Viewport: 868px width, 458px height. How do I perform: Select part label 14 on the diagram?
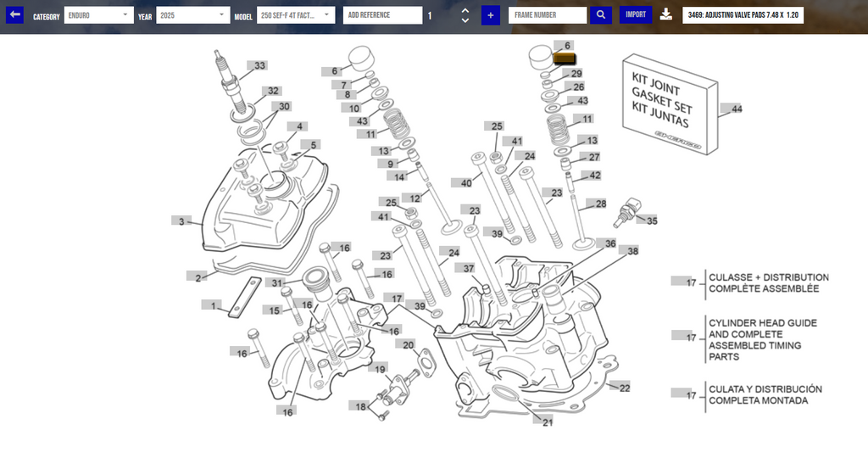click(398, 176)
